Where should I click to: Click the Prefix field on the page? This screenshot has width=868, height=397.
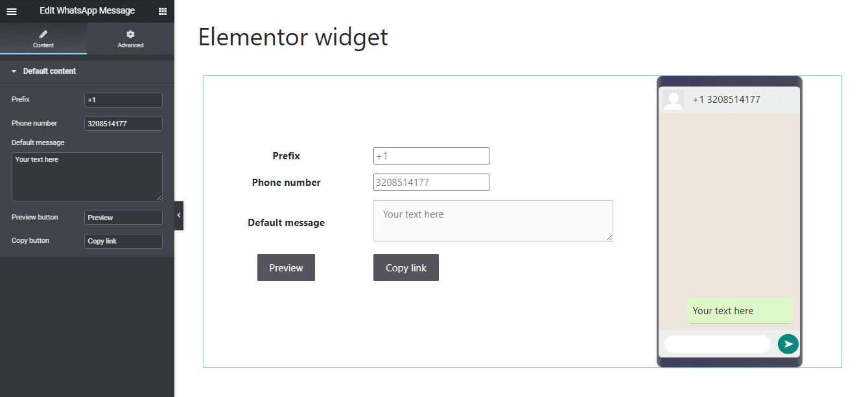click(x=430, y=155)
